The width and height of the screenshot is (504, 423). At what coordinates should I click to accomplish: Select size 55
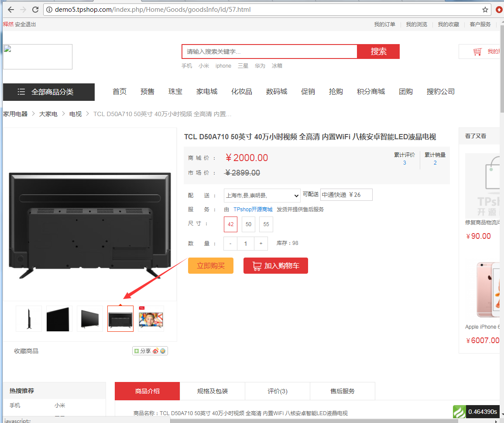[x=266, y=224]
